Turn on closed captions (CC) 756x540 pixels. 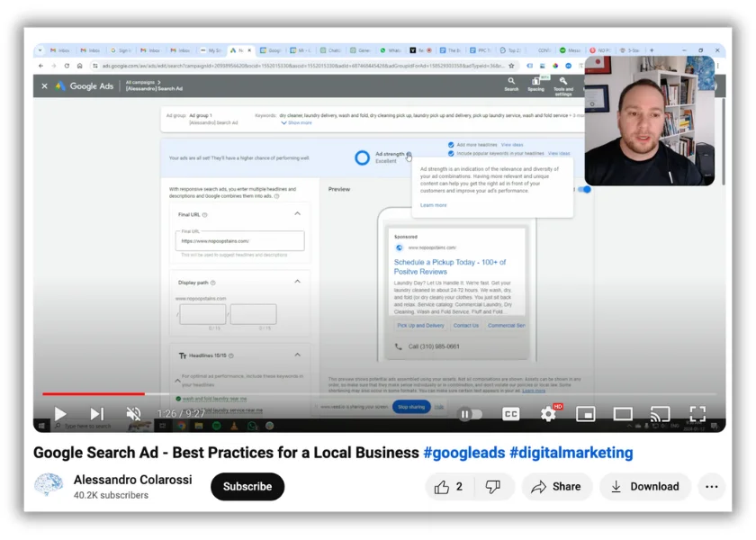click(x=510, y=414)
